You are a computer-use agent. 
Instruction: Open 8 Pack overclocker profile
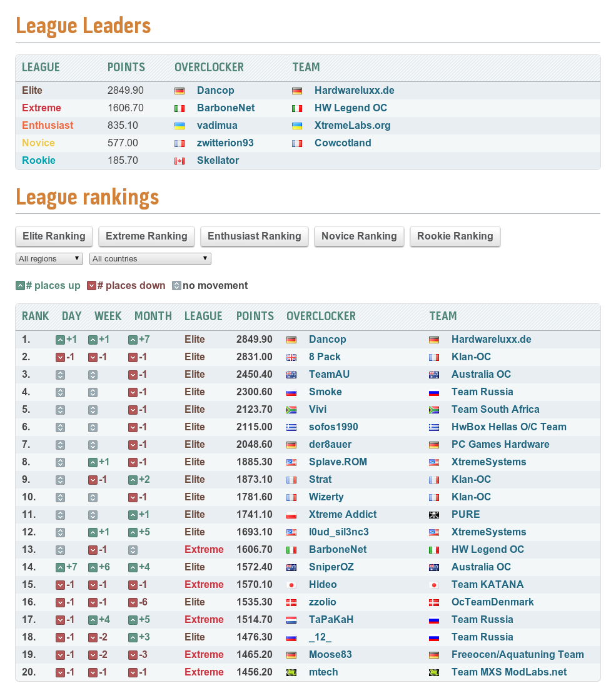point(325,357)
